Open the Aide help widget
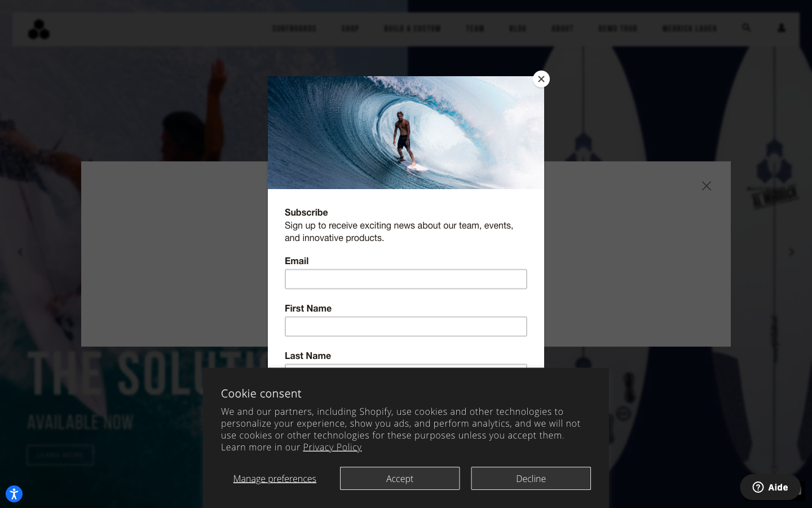Screen dimensions: 812x508 (770, 487)
